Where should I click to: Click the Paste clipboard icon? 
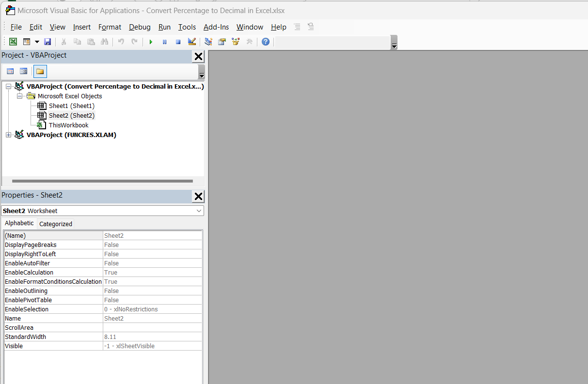click(x=91, y=42)
